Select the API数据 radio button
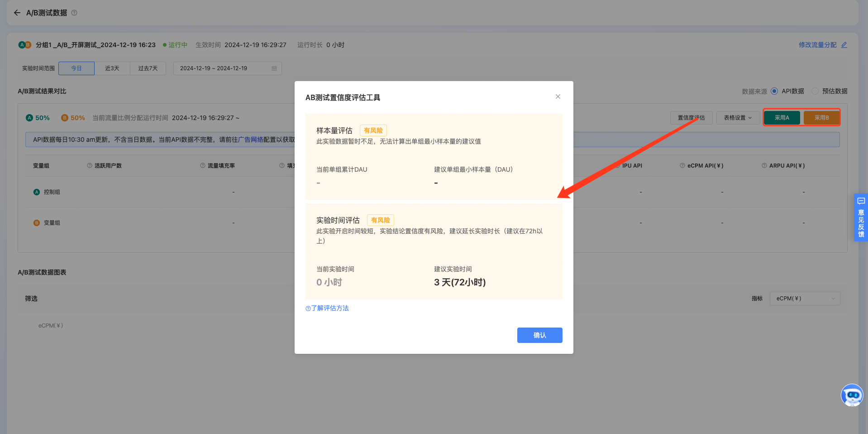 click(x=774, y=91)
